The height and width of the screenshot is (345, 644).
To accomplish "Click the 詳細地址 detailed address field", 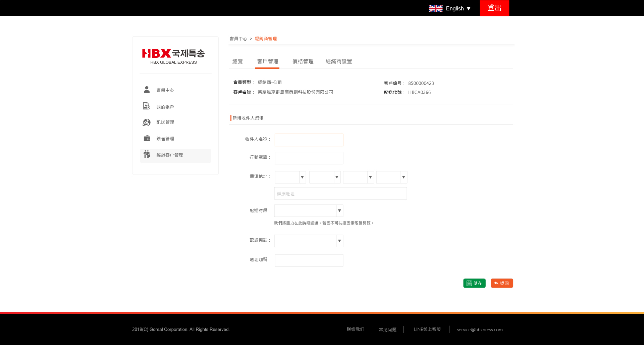I will (340, 194).
